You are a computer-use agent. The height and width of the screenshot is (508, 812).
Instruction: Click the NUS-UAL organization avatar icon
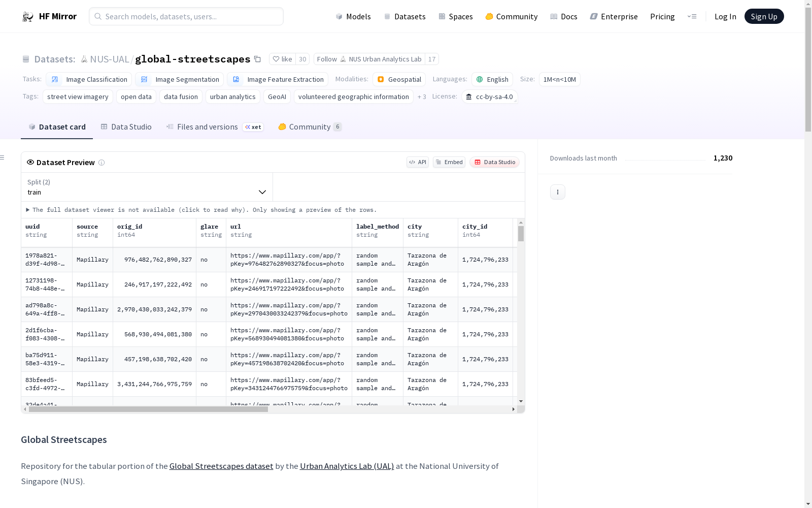coord(84,59)
